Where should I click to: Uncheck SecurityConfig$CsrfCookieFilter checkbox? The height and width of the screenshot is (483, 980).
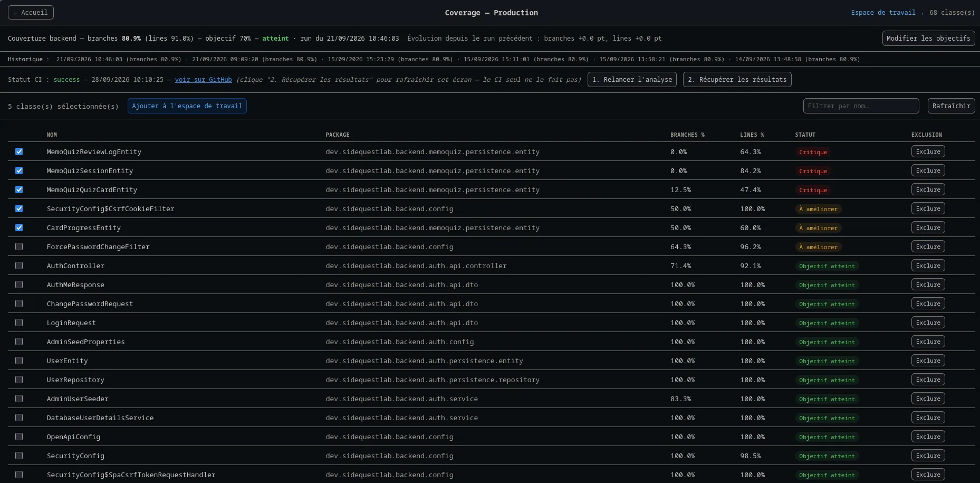(19, 209)
